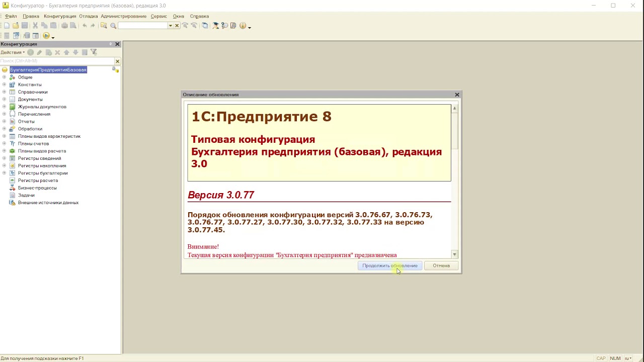This screenshot has height=362, width=644.
Task: Click Продолжить обновление button
Action: click(390, 265)
